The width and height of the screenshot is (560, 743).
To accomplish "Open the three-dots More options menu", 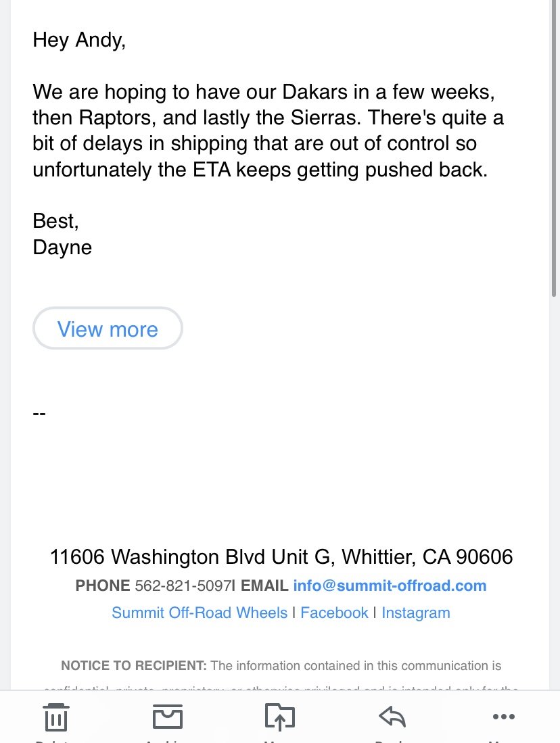I will coord(504,717).
